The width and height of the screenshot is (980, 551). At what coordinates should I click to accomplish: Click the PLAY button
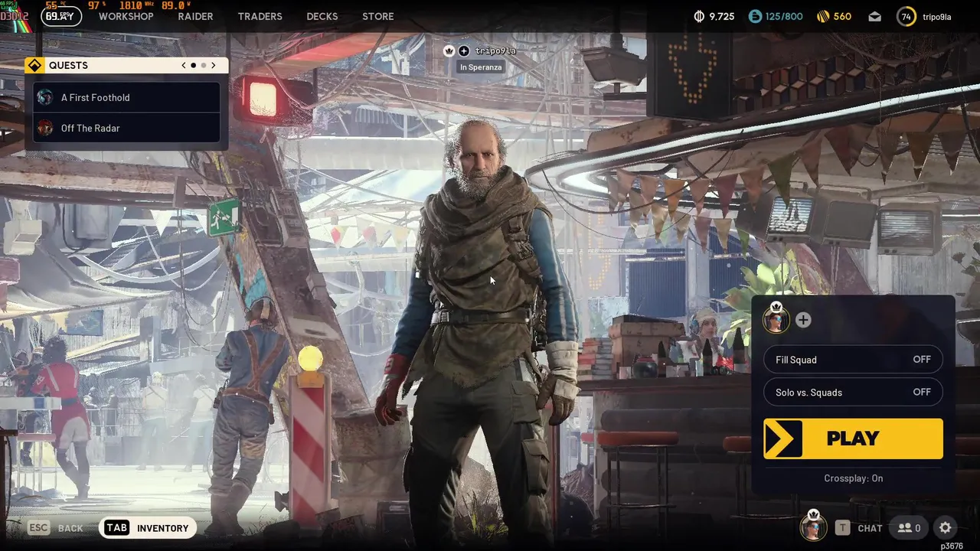pyautogui.click(x=853, y=439)
